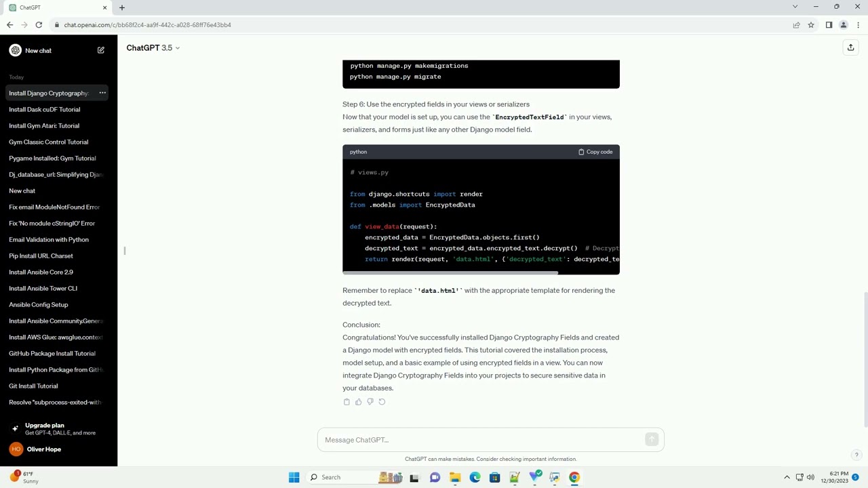Open the 'New chat' history entry
868x488 pixels.
coord(58,190)
